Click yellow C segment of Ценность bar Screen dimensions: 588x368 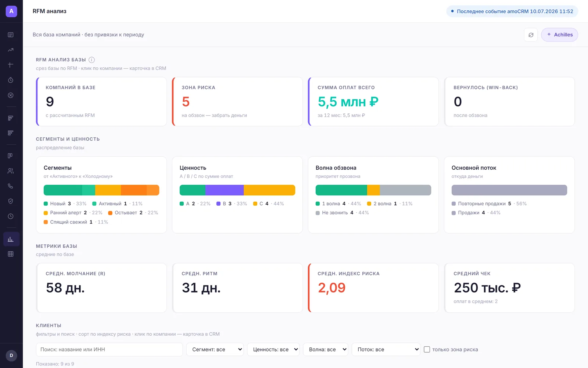tap(269, 190)
